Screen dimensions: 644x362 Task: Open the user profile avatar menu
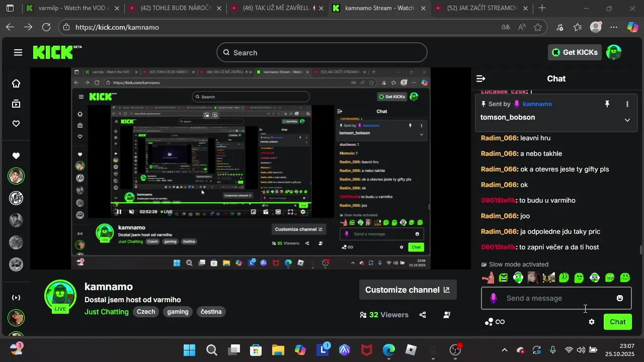614,52
